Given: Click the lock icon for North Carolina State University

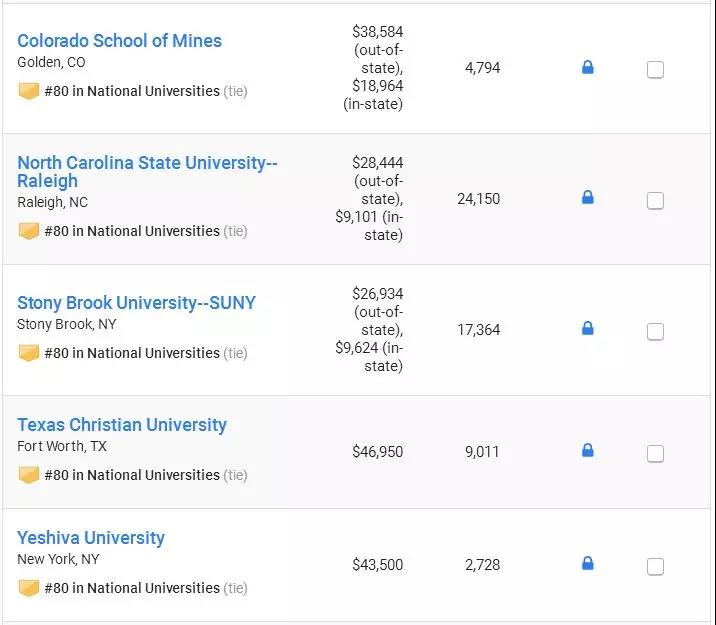Looking at the screenshot, I should point(587,198).
